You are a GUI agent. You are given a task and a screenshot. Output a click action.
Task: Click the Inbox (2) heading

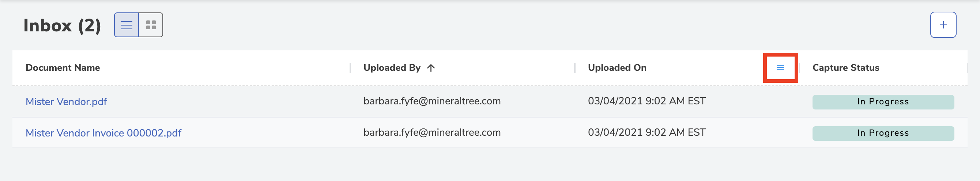pos(62,26)
